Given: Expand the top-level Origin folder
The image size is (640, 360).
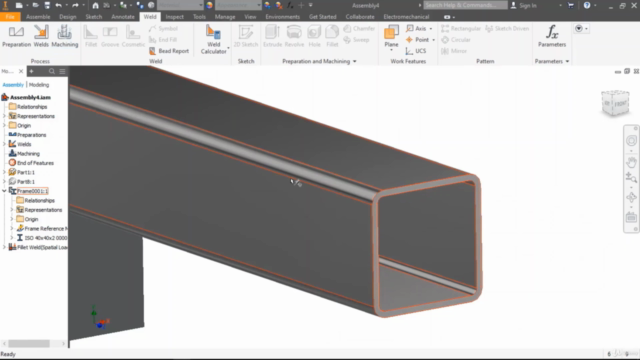Looking at the screenshot, I should (x=4, y=125).
